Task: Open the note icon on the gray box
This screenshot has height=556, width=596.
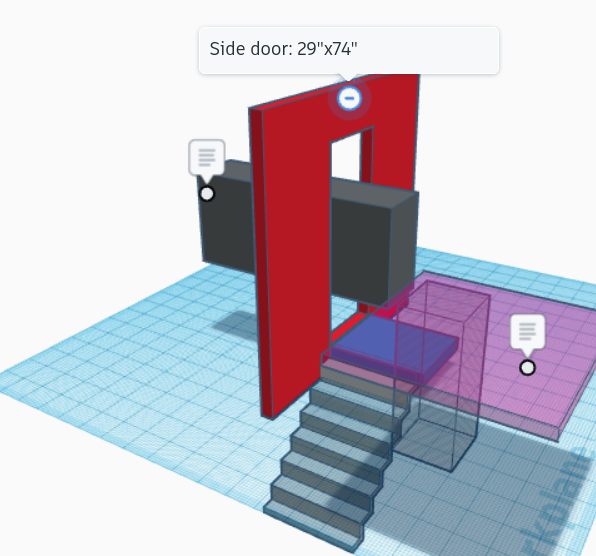Action: [207, 158]
